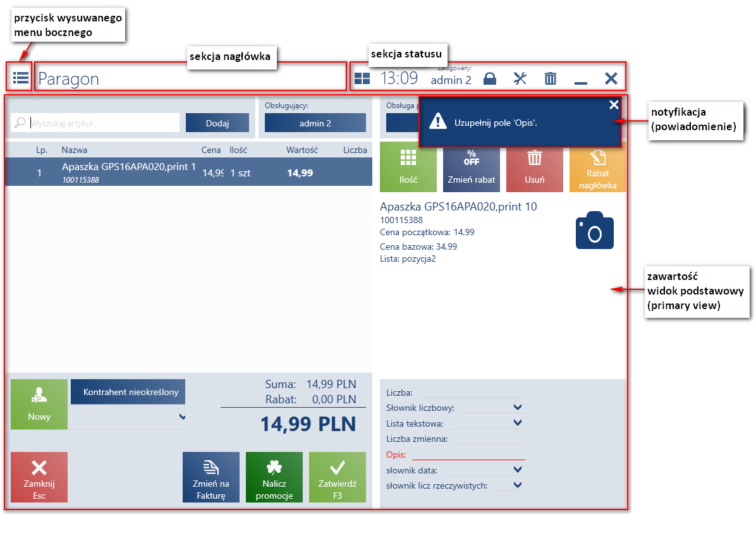Open the słownik licz rzeczywistych dropdown
756x536 pixels.
coord(517,485)
